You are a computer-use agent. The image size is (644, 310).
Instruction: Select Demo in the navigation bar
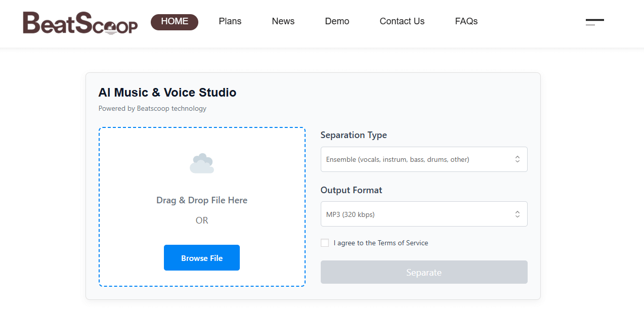(337, 21)
